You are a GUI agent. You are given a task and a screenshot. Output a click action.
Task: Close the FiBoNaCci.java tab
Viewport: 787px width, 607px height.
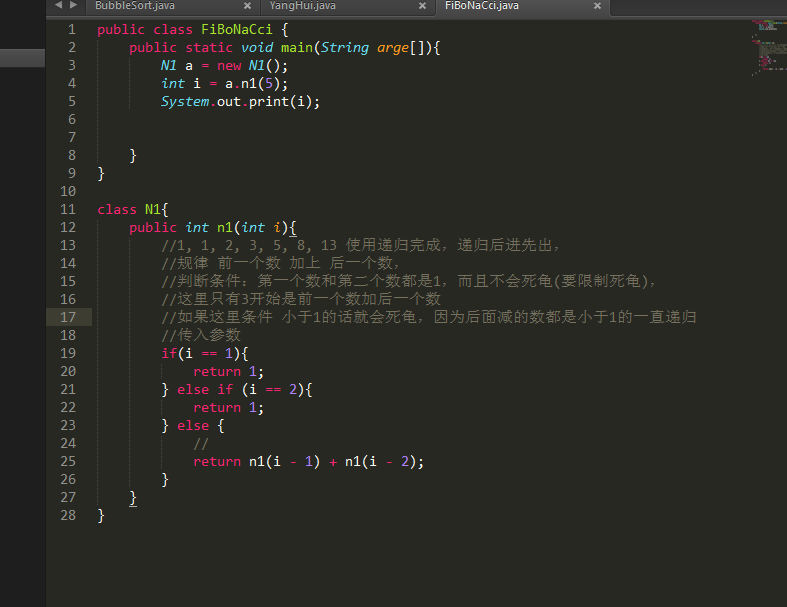pyautogui.click(x=597, y=6)
